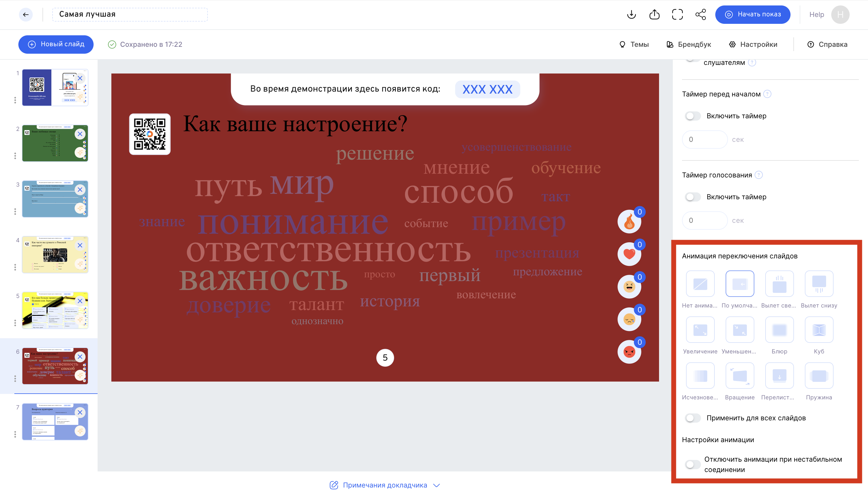Screen dimensions: 868x499
Task: Click the voting timer seconds field
Action: (x=704, y=221)
